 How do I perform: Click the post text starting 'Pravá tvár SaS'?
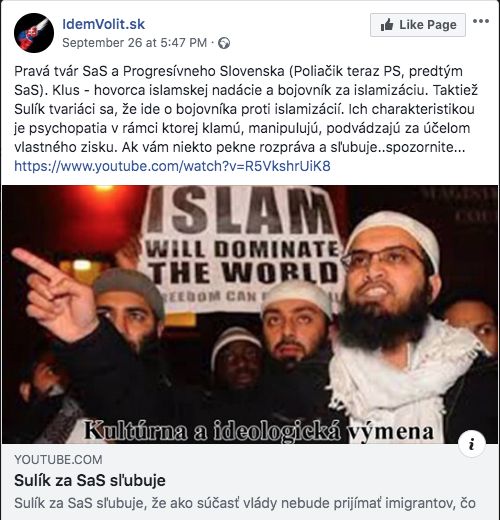(x=246, y=109)
